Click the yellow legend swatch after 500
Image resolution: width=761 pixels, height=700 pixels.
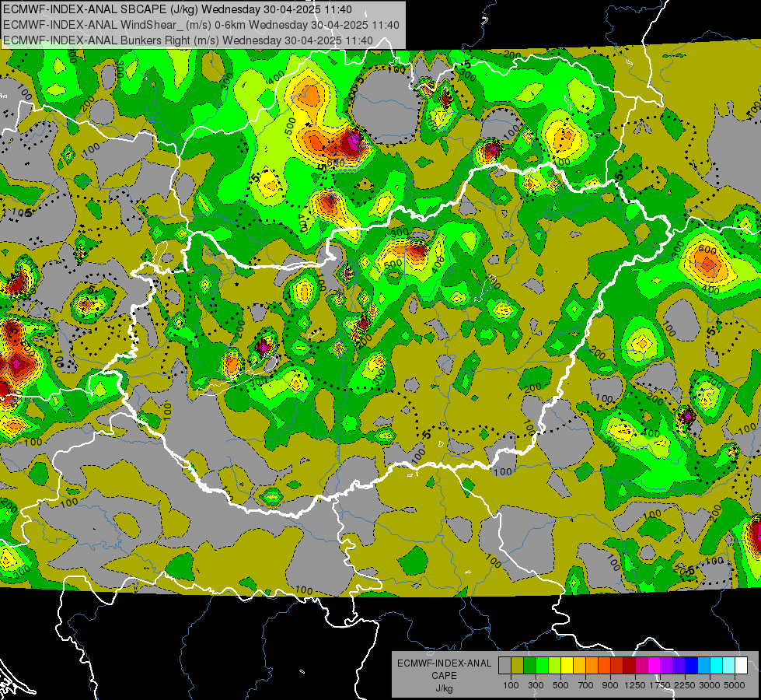[567, 666]
